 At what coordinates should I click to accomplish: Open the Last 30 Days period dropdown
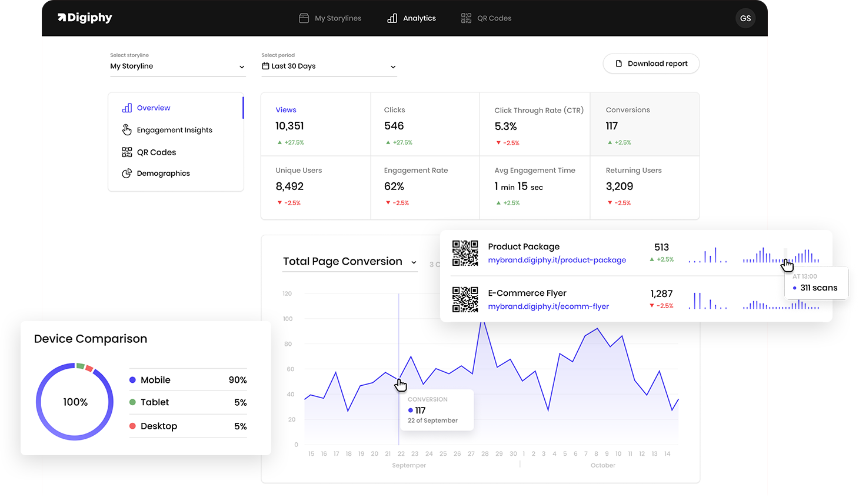click(x=329, y=66)
